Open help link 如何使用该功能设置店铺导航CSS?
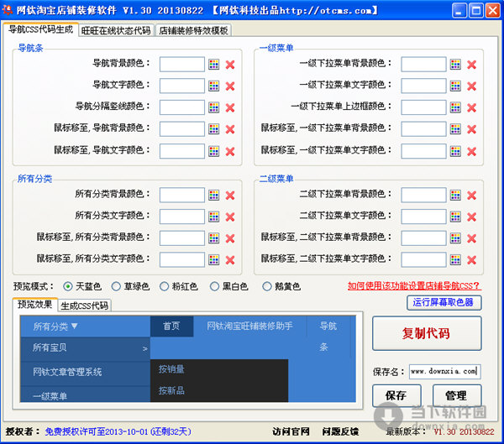Image resolution: width=504 pixels, height=444 pixels. pos(413,285)
